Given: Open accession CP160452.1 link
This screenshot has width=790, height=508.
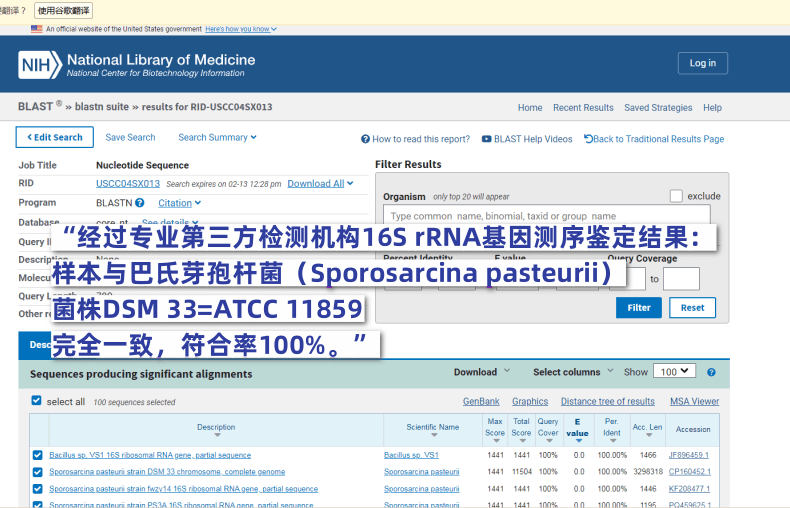Looking at the screenshot, I should (689, 472).
